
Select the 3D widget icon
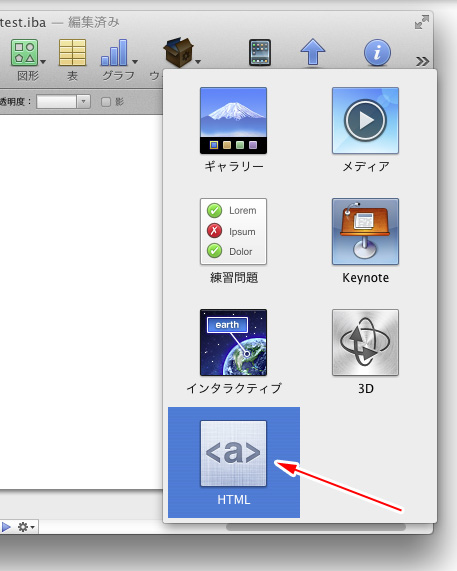pos(365,343)
